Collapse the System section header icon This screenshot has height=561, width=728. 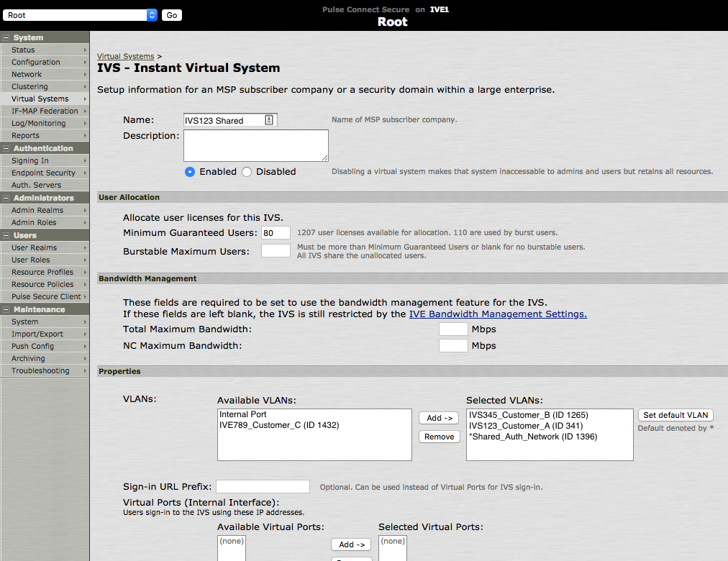coord(6,37)
